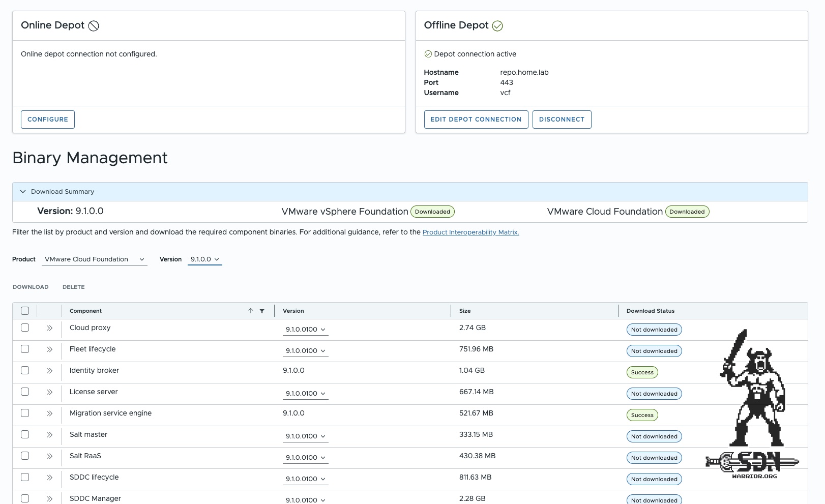
Task: Expand details for the Salt RaaS row
Action: point(49,456)
